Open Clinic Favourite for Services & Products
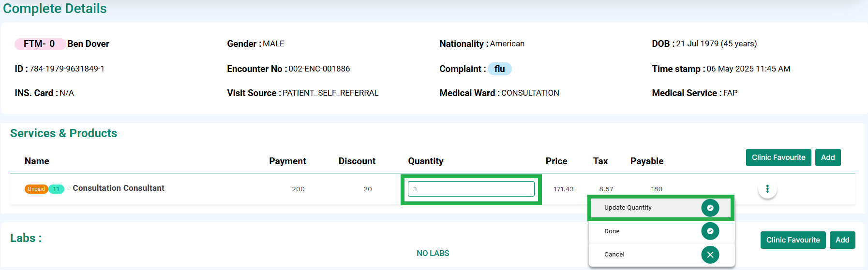 coord(778,157)
